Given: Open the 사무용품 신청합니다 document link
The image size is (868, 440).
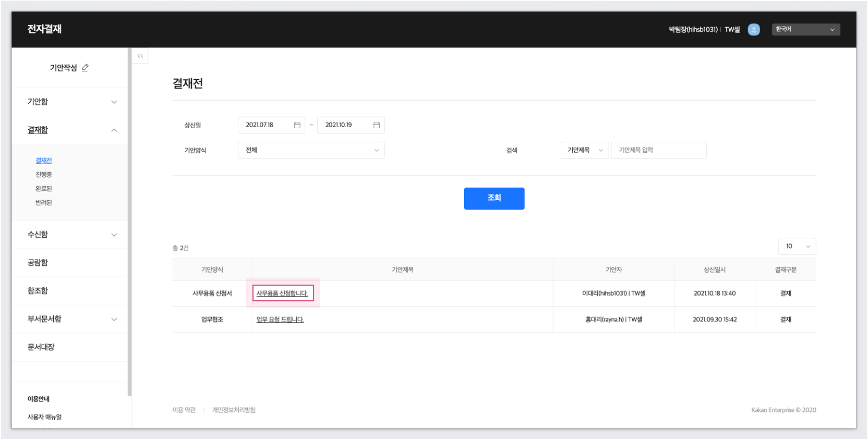Looking at the screenshot, I should coord(282,294).
